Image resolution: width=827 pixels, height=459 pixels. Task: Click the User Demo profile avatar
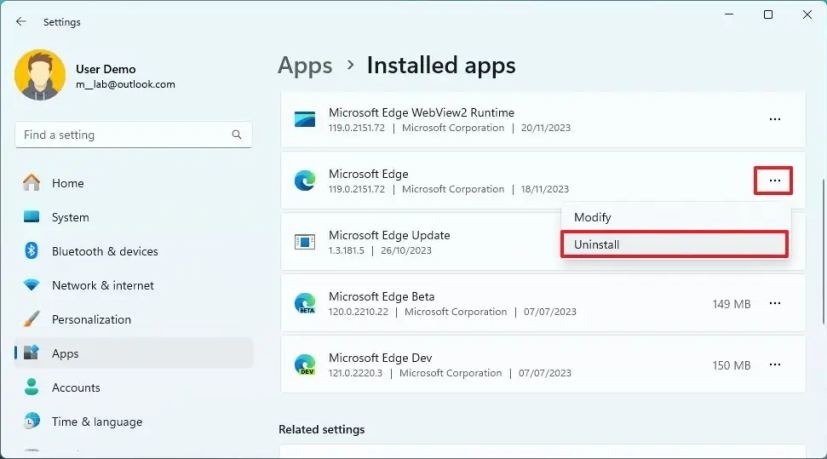(x=40, y=76)
